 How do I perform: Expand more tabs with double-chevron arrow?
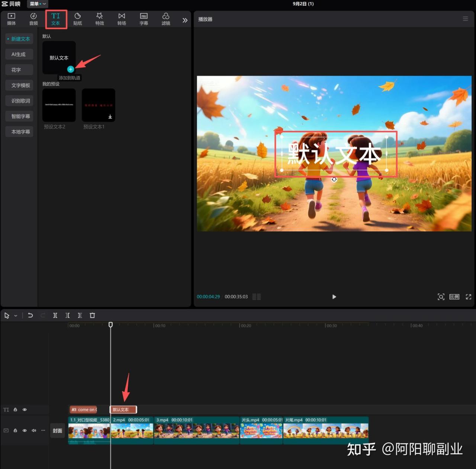pos(185,20)
